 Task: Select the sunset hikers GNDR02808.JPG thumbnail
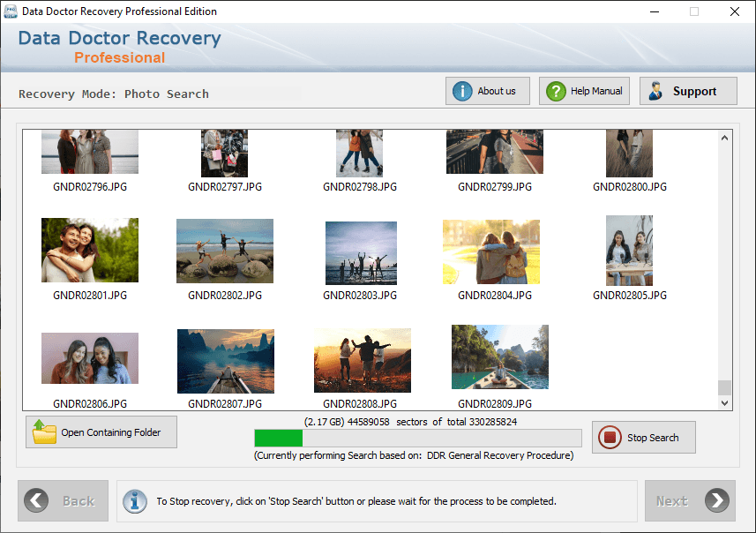363,360
